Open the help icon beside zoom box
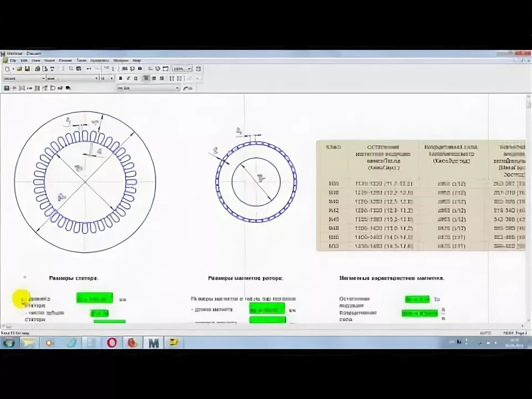Image resolution: width=532 pixels, height=399 pixels. point(198,69)
